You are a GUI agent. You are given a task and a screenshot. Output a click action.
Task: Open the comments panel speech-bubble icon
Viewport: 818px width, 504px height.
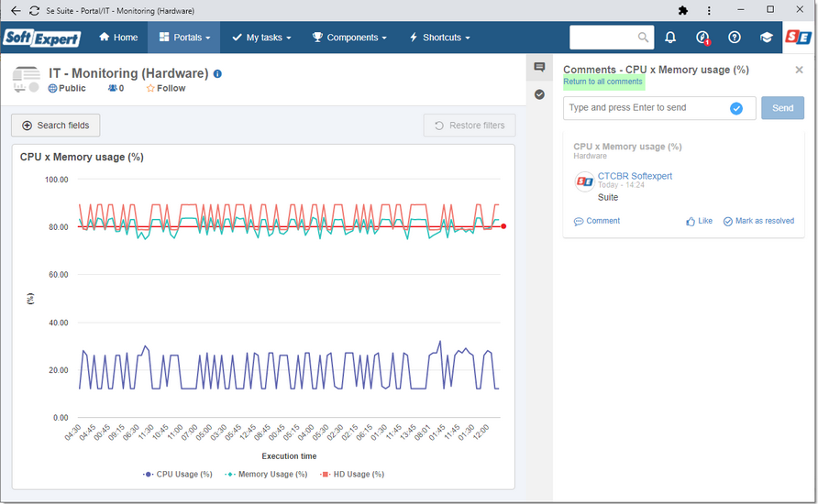click(x=539, y=67)
